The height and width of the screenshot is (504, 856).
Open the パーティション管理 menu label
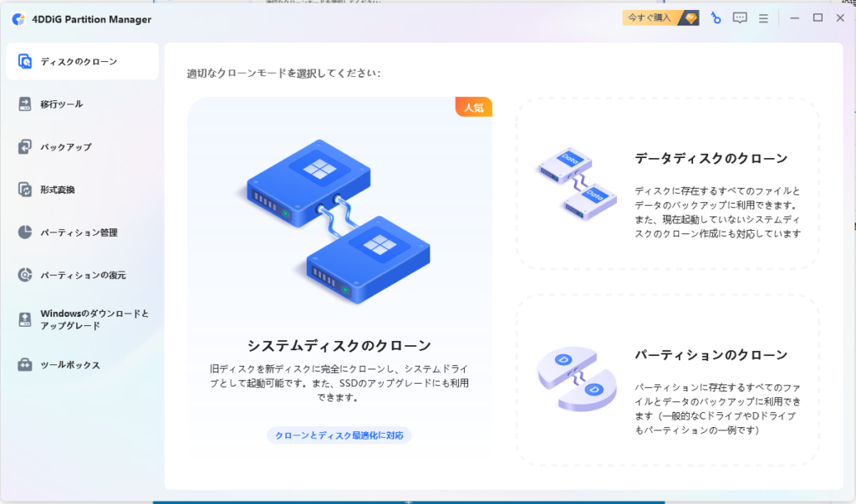tap(79, 232)
